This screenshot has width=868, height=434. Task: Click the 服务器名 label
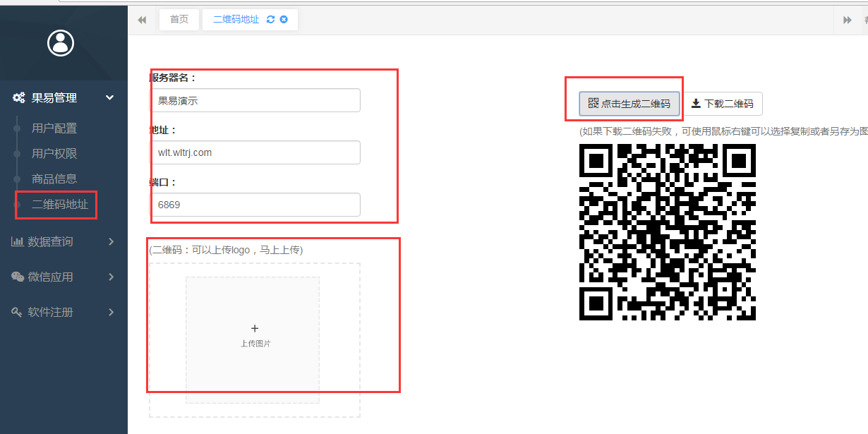pos(174,78)
